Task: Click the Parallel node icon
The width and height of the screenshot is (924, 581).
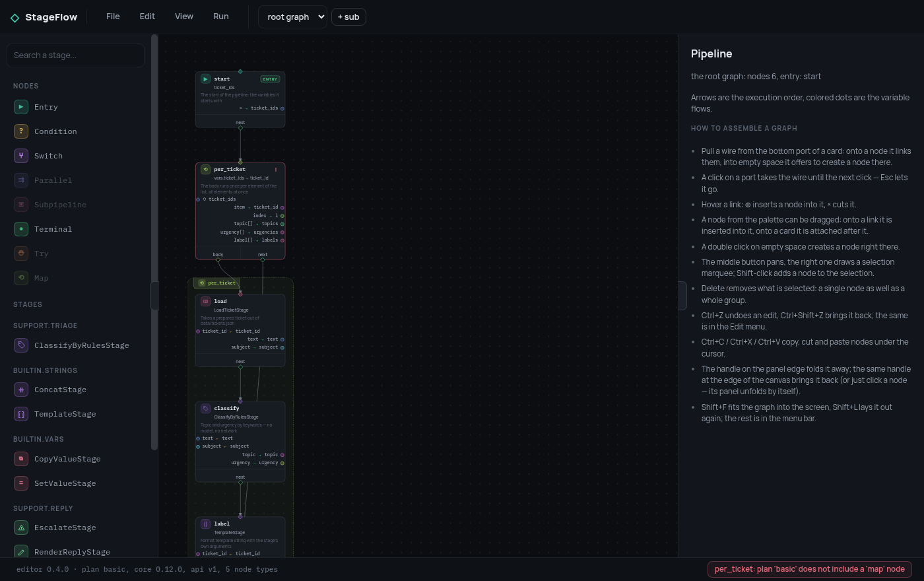Action: pyautogui.click(x=21, y=180)
